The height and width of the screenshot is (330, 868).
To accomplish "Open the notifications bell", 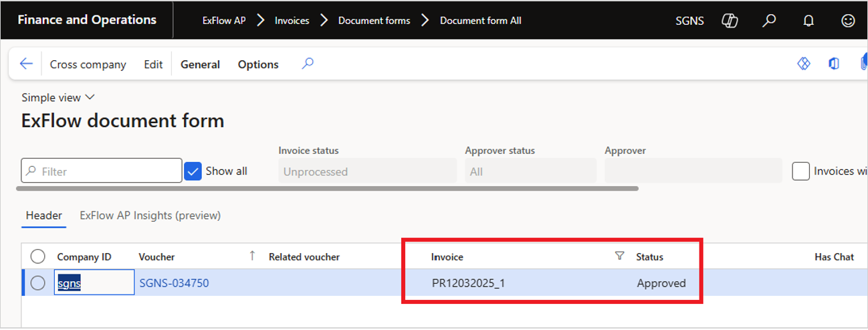I will [x=808, y=21].
